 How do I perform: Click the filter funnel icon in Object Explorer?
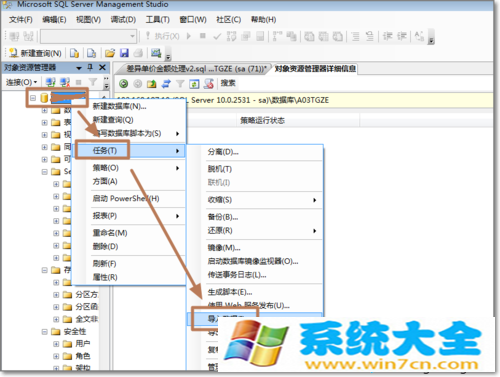click(x=93, y=82)
